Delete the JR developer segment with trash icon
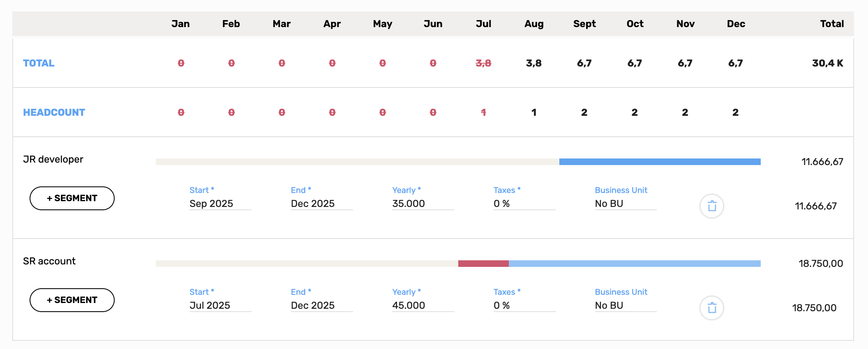Viewport: 868px width, 349px height. click(x=711, y=206)
